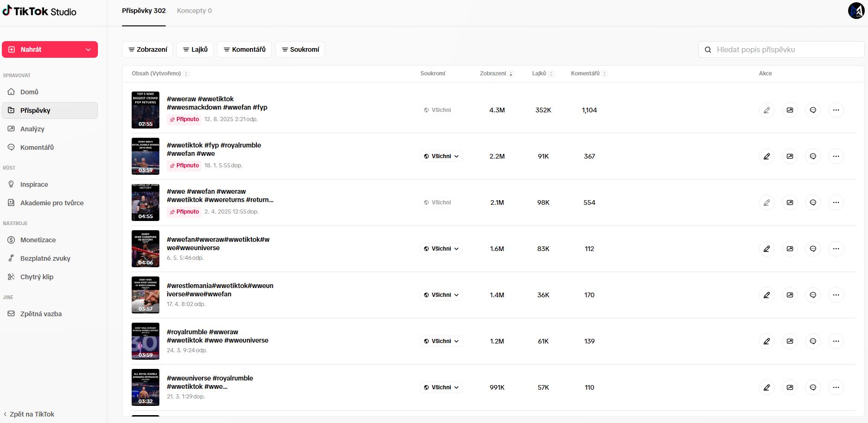This screenshot has width=868, height=423.
Task: Edit the post with 2.1M views
Action: 767,202
